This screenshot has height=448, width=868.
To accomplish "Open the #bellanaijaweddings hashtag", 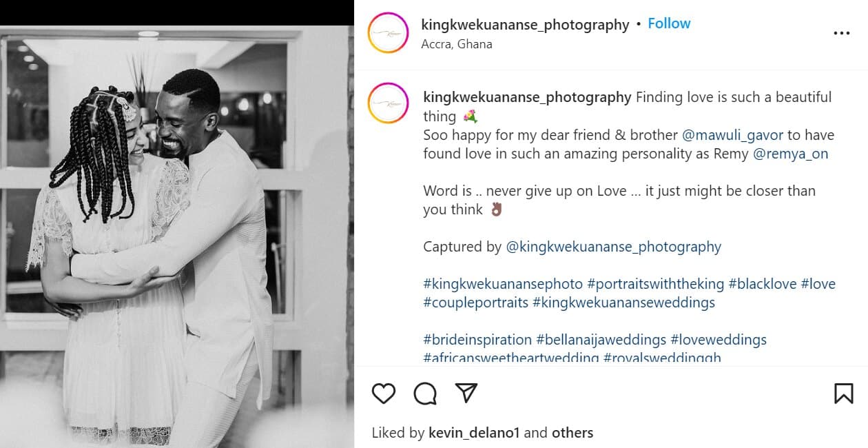I will pos(601,340).
